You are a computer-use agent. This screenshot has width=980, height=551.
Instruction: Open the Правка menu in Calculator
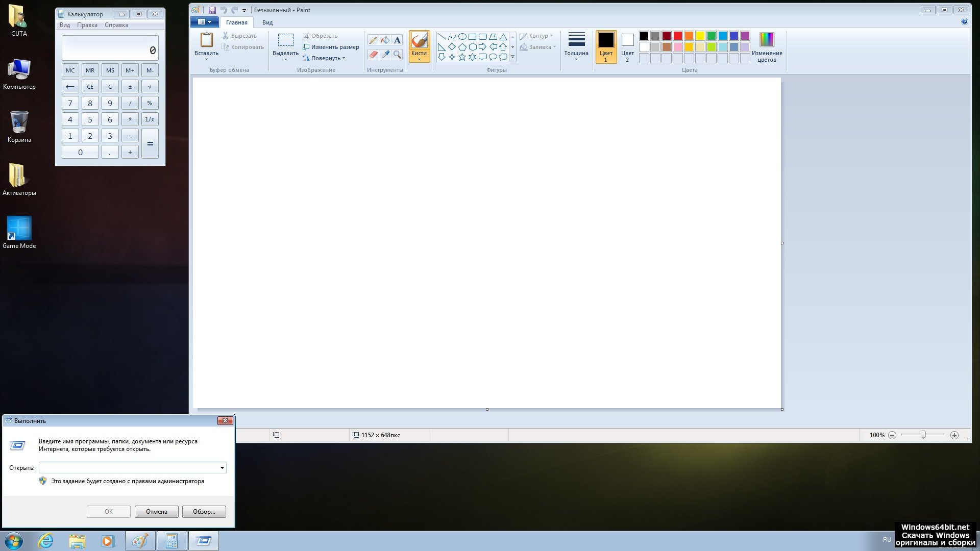[87, 25]
